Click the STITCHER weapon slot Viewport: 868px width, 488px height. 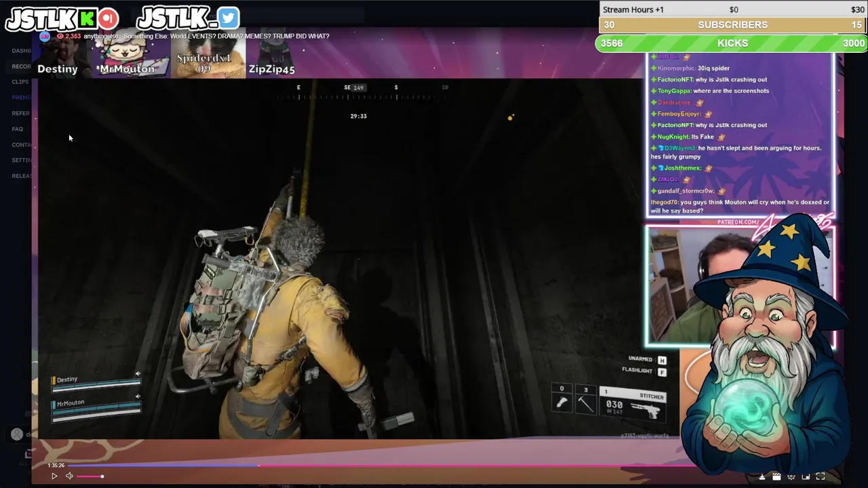pos(633,404)
